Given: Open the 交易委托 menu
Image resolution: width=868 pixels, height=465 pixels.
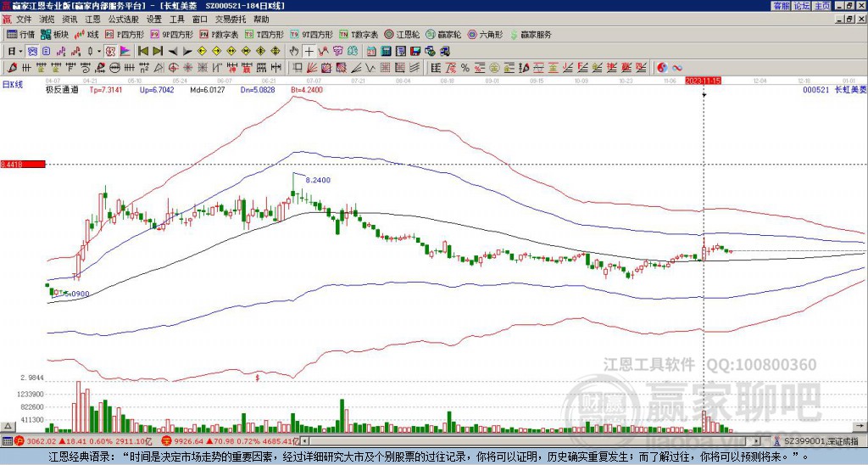Looking at the screenshot, I should (231, 20).
